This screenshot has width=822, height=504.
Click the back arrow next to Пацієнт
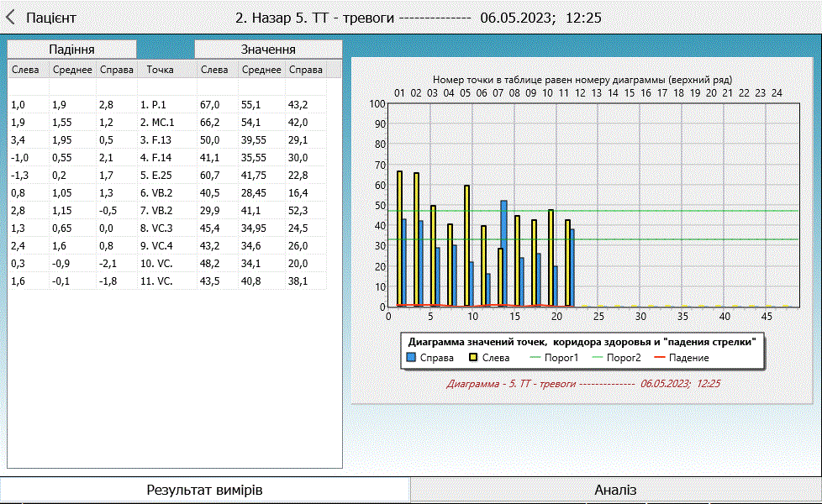[12, 18]
